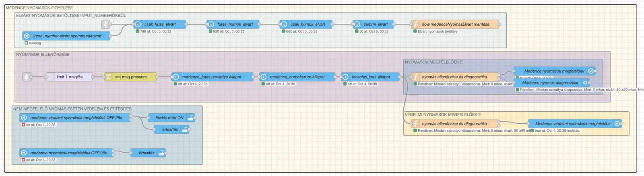Click trigger icon on medence nyomások megfelelőek OFF 25s
This screenshot has width=644, height=176.
point(24,153)
